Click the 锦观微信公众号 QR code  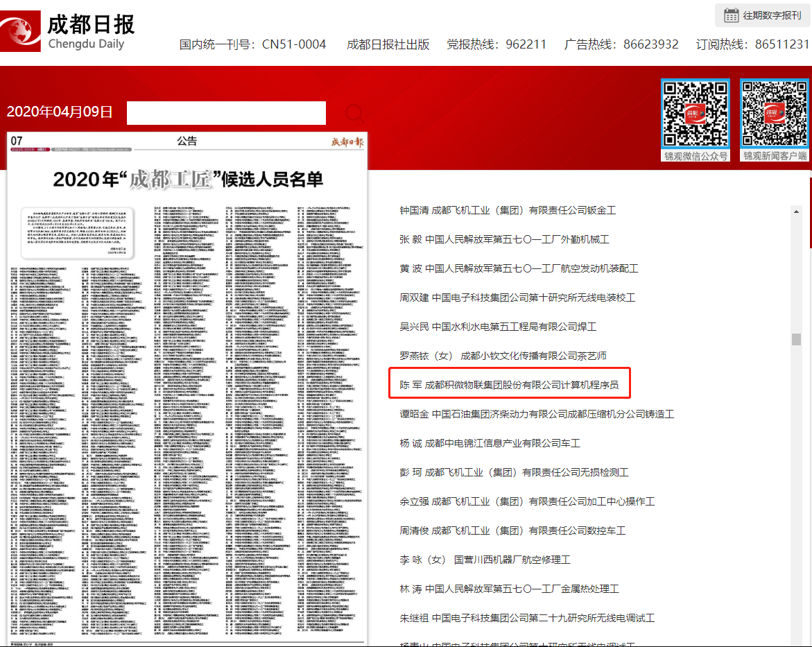pyautogui.click(x=696, y=114)
